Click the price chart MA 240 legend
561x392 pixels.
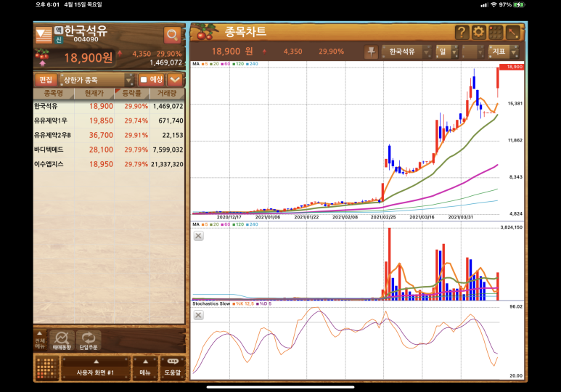[x=253, y=64]
